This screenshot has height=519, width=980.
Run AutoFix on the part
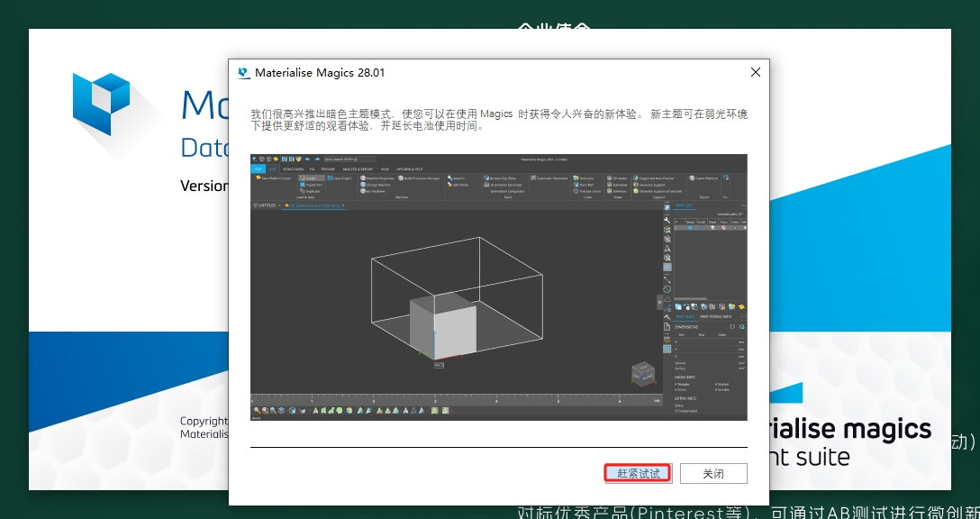pos(450,178)
